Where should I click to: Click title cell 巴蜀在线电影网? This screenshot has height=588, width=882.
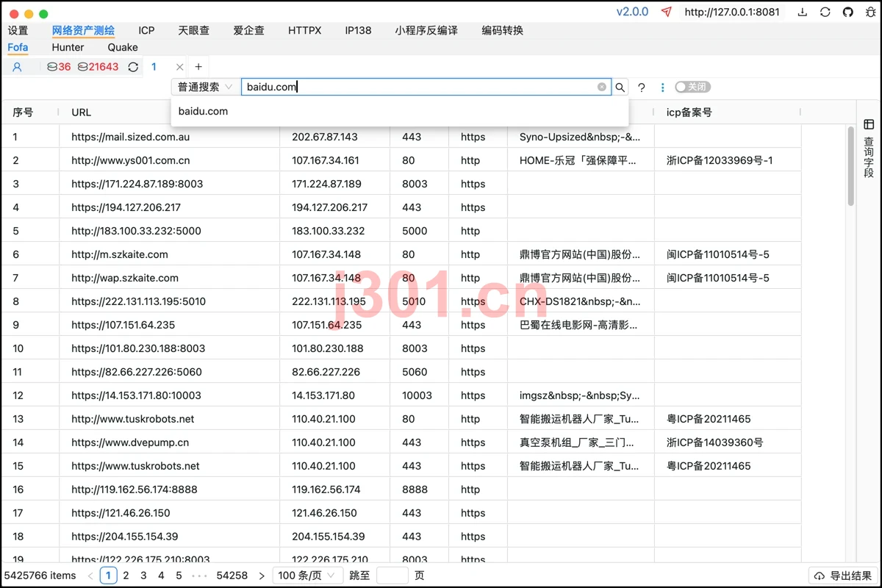tap(578, 325)
